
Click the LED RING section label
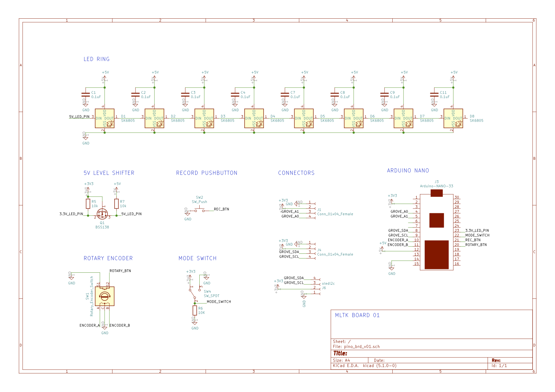pyautogui.click(x=97, y=59)
